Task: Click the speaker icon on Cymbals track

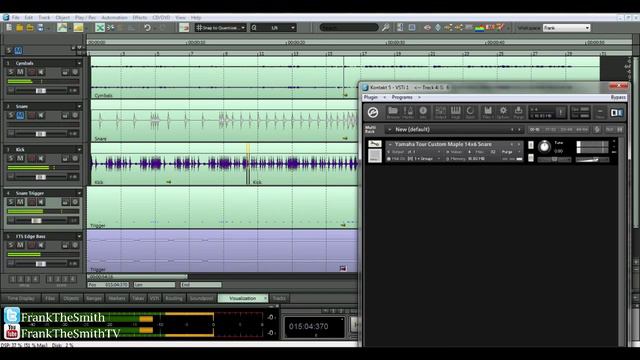Action: click(x=41, y=72)
